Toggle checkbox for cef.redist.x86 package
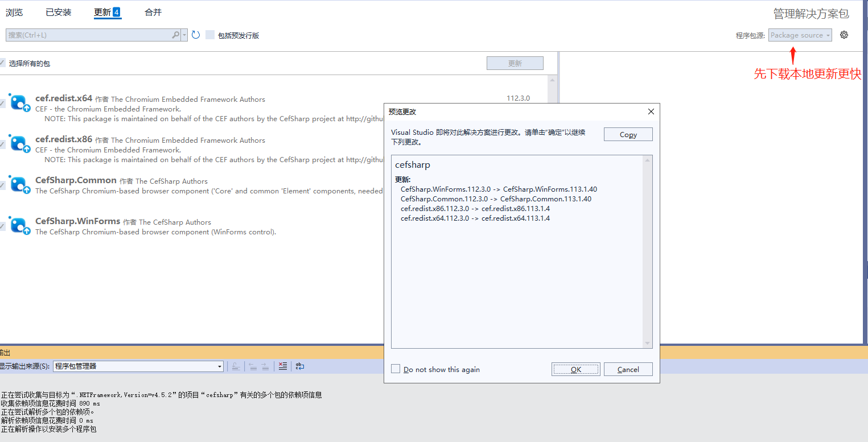This screenshot has width=868, height=442. (x=2, y=144)
